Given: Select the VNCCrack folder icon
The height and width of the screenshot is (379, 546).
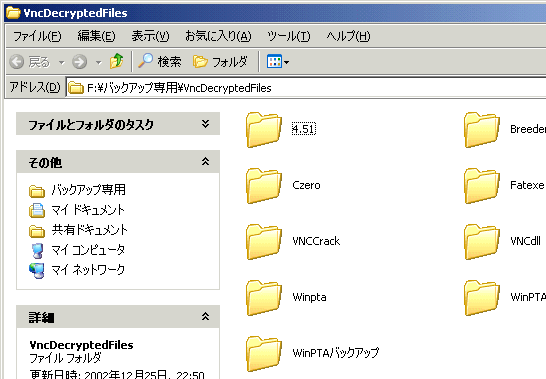Looking at the screenshot, I should [264, 242].
